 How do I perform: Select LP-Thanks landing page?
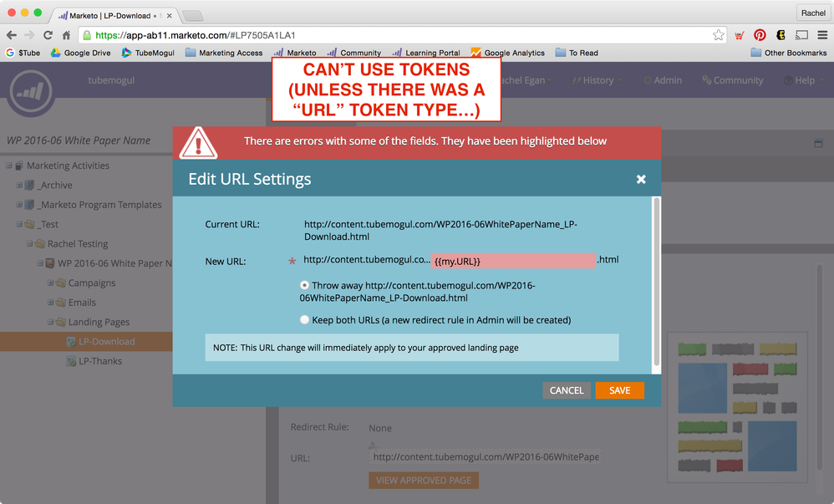tap(100, 361)
